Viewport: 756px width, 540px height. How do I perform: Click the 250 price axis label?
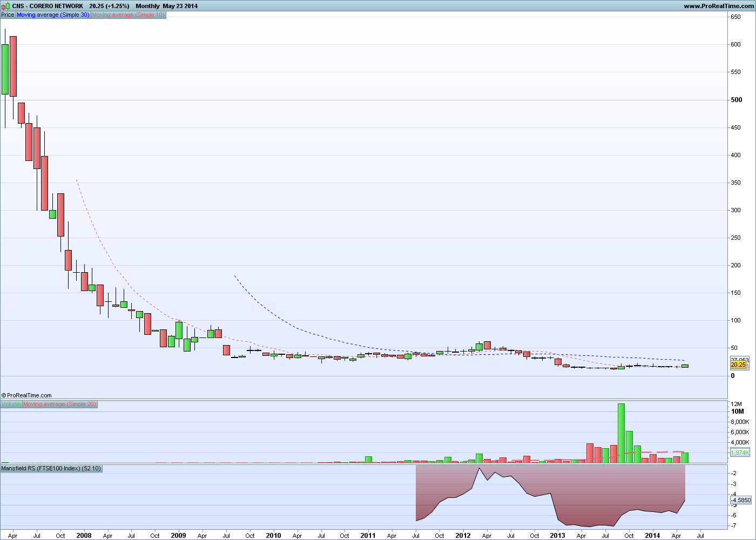[735, 238]
